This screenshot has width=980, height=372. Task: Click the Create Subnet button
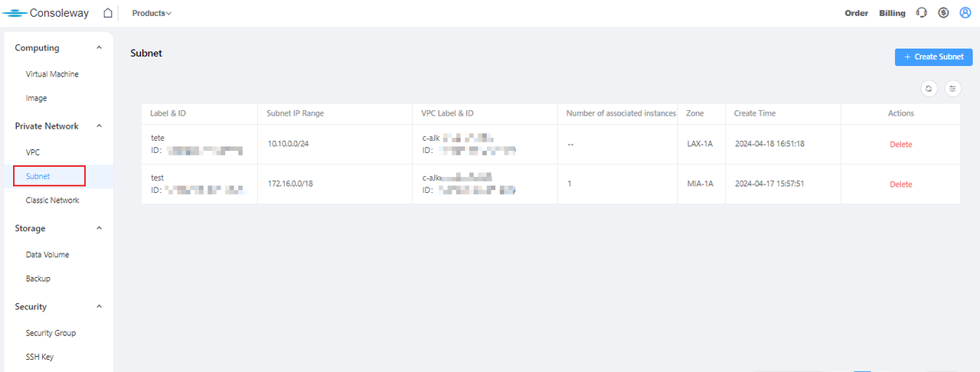pos(933,57)
